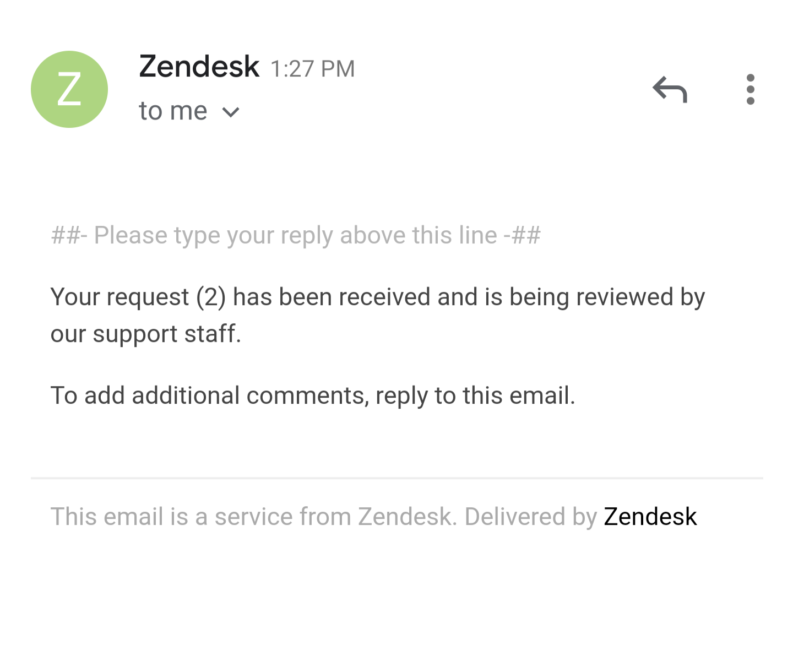The image size is (793, 672).
Task: Tap the green Z sender avatar
Action: [x=69, y=89]
